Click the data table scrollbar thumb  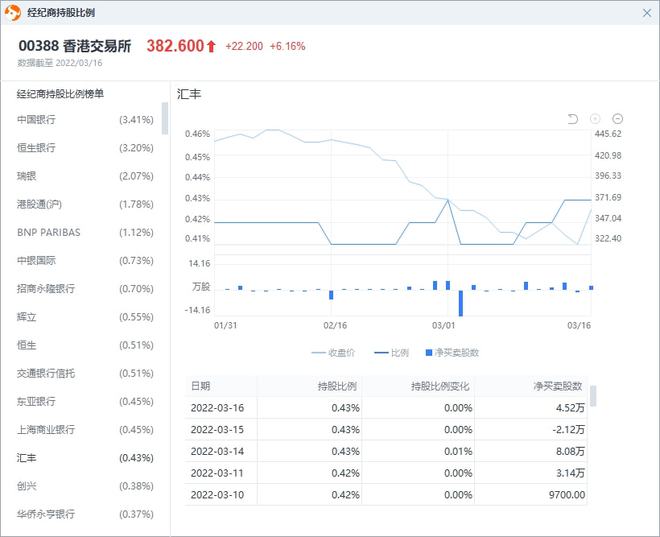coord(593,396)
